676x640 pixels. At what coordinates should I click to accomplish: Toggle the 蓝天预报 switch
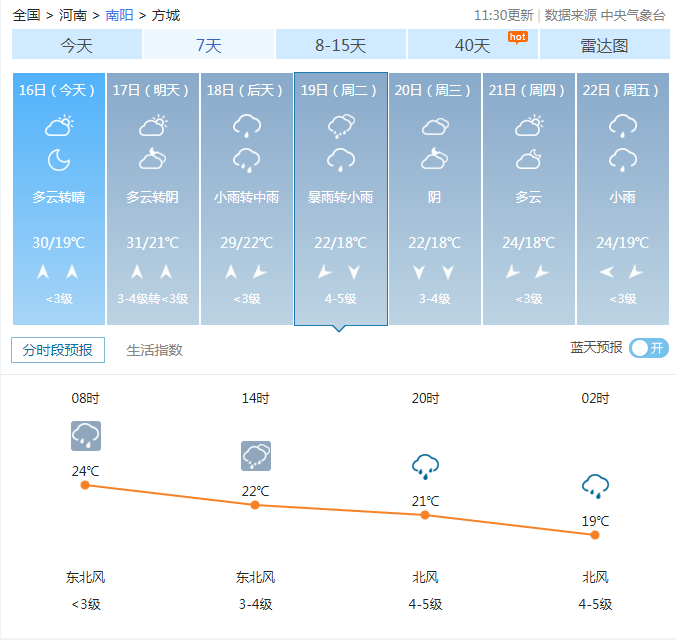click(x=649, y=348)
